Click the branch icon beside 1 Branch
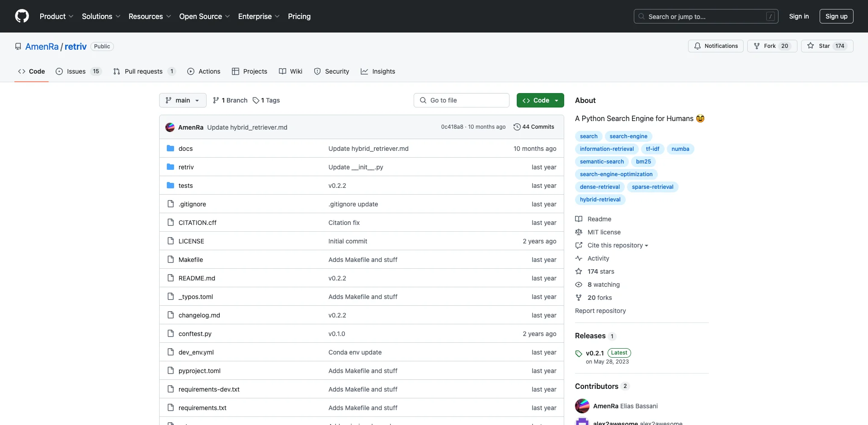 (x=216, y=100)
